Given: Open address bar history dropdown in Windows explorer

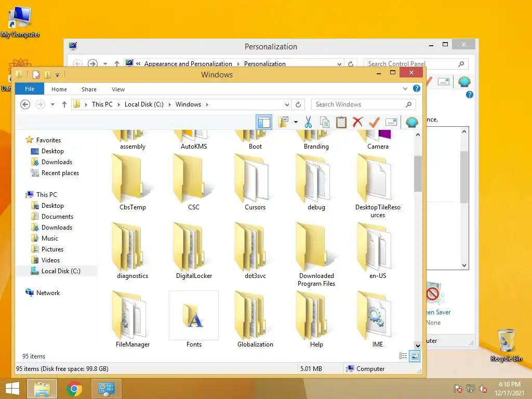Looking at the screenshot, I should point(287,104).
